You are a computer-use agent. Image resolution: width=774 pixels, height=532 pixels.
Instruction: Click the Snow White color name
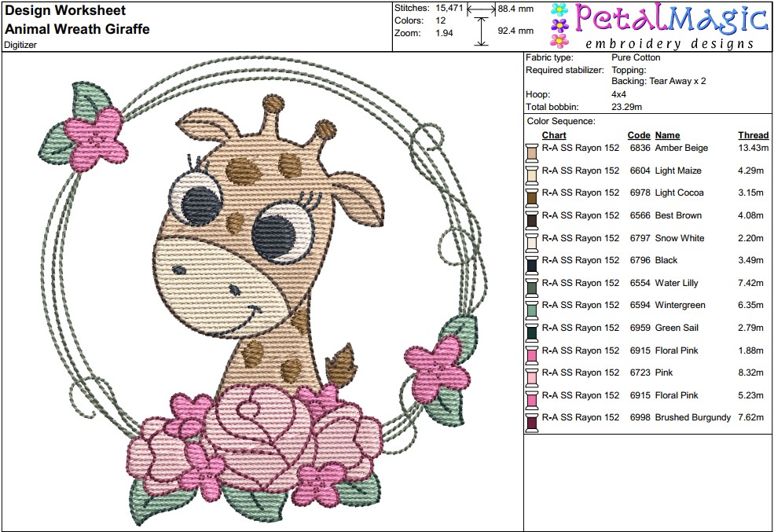click(x=679, y=238)
